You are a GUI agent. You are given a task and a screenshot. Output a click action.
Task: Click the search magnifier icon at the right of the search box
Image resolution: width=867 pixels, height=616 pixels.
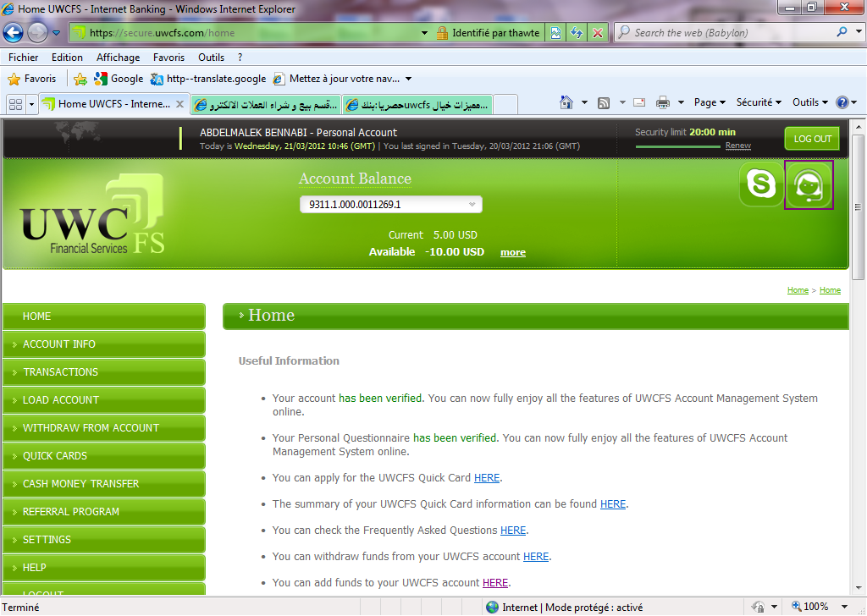[842, 32]
